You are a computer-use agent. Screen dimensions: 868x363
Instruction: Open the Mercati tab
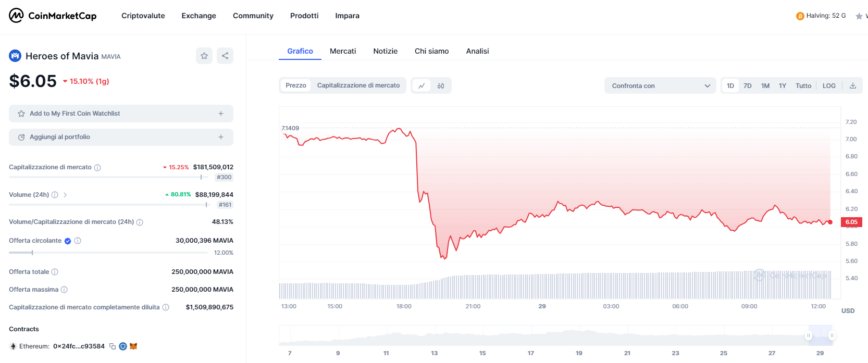[x=343, y=51]
